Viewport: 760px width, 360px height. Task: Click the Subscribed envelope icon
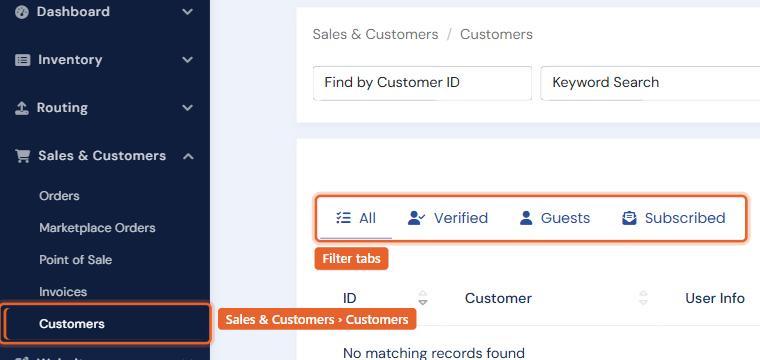629,218
